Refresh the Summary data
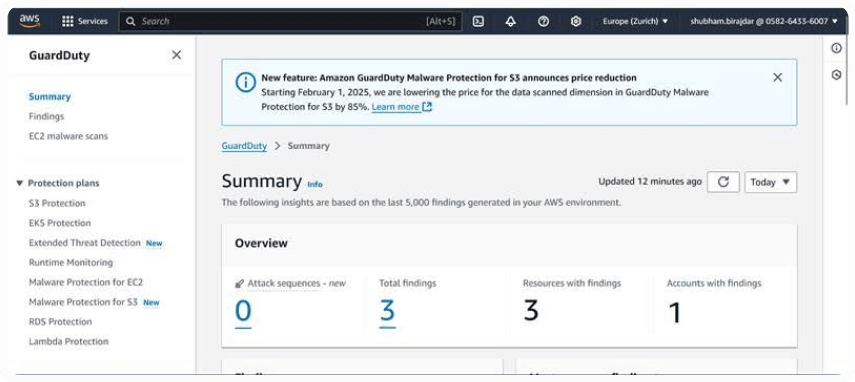The width and height of the screenshot is (855, 382). (x=723, y=182)
